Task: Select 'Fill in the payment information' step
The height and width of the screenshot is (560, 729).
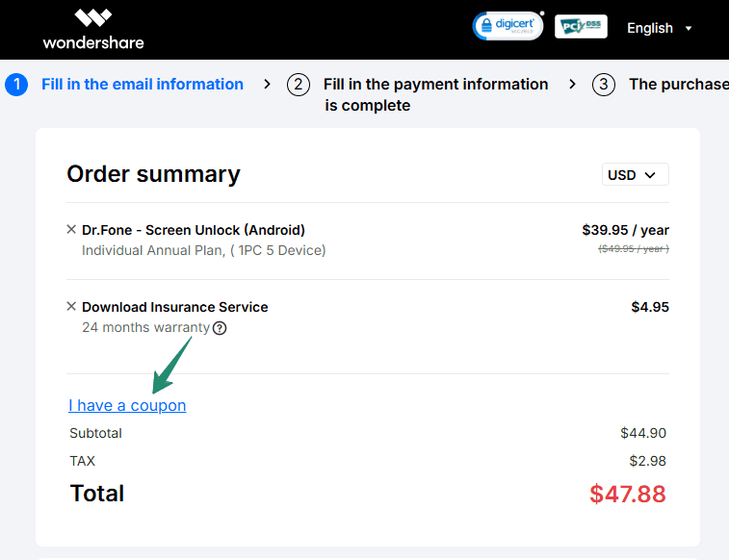Action: click(435, 85)
